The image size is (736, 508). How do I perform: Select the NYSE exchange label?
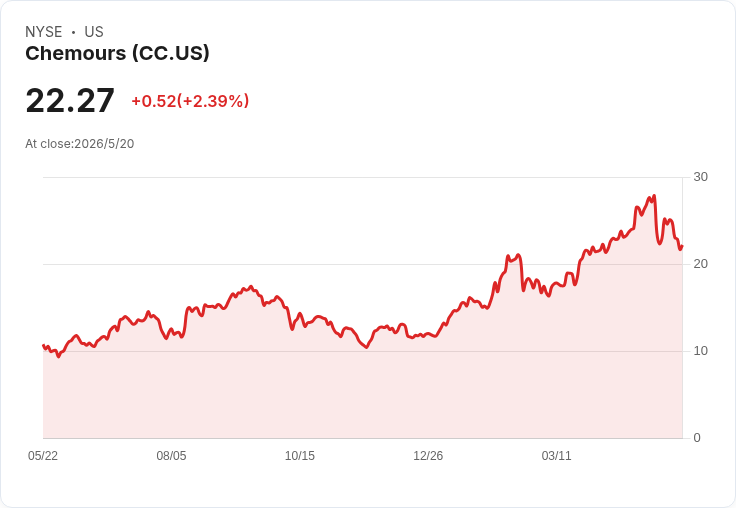pyautogui.click(x=44, y=32)
